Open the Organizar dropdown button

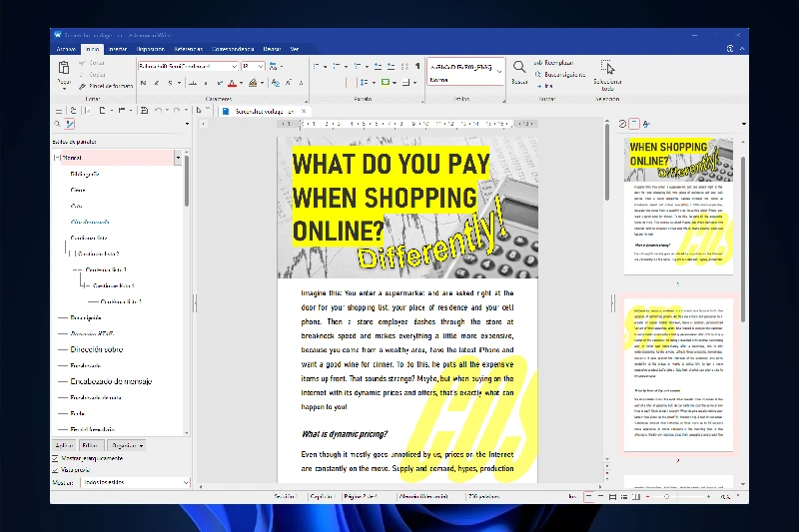pyautogui.click(x=126, y=446)
